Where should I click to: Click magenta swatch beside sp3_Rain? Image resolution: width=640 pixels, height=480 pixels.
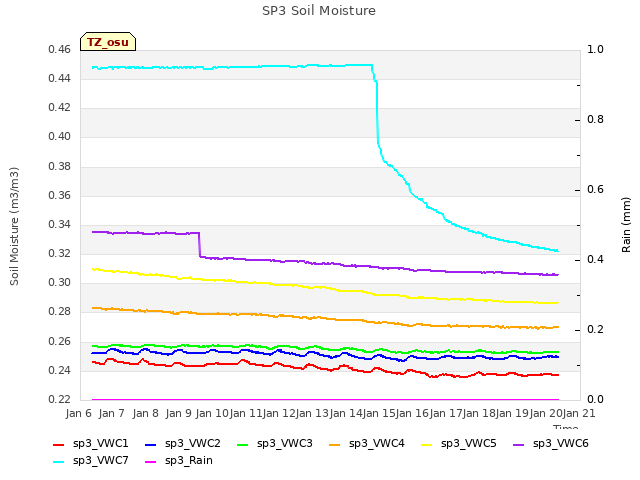tap(151, 462)
